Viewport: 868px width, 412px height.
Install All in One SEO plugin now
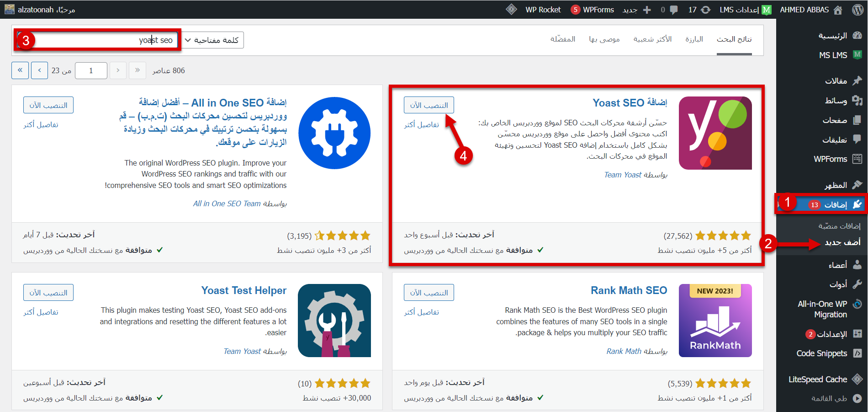[x=48, y=105]
